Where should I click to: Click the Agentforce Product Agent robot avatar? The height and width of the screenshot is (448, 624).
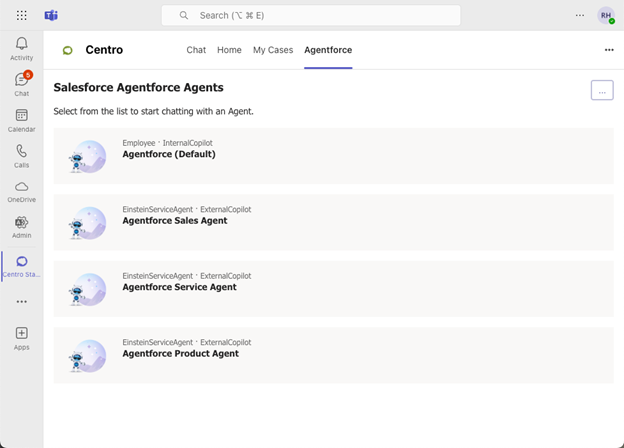coord(88,356)
